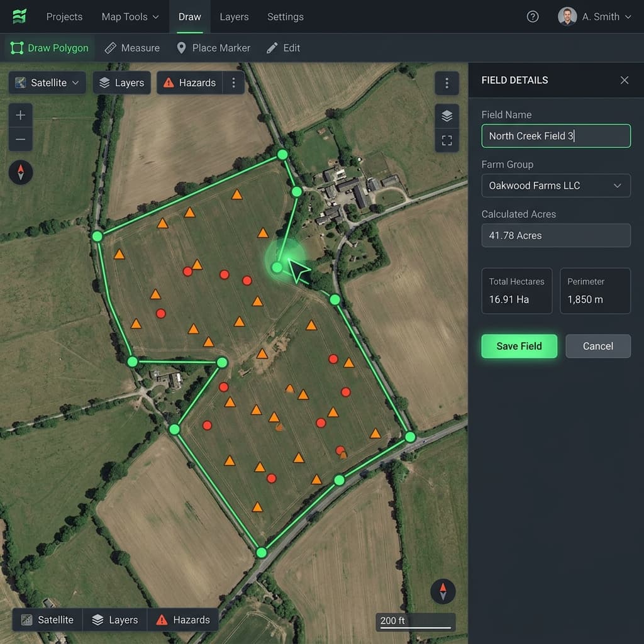Open the Farm Group dropdown

pyautogui.click(x=556, y=186)
